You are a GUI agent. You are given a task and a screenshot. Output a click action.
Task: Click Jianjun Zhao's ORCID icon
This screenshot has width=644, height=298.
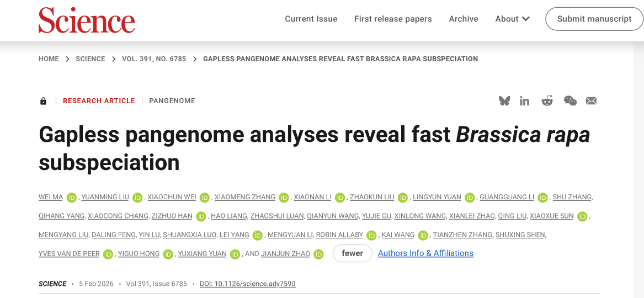(x=318, y=254)
